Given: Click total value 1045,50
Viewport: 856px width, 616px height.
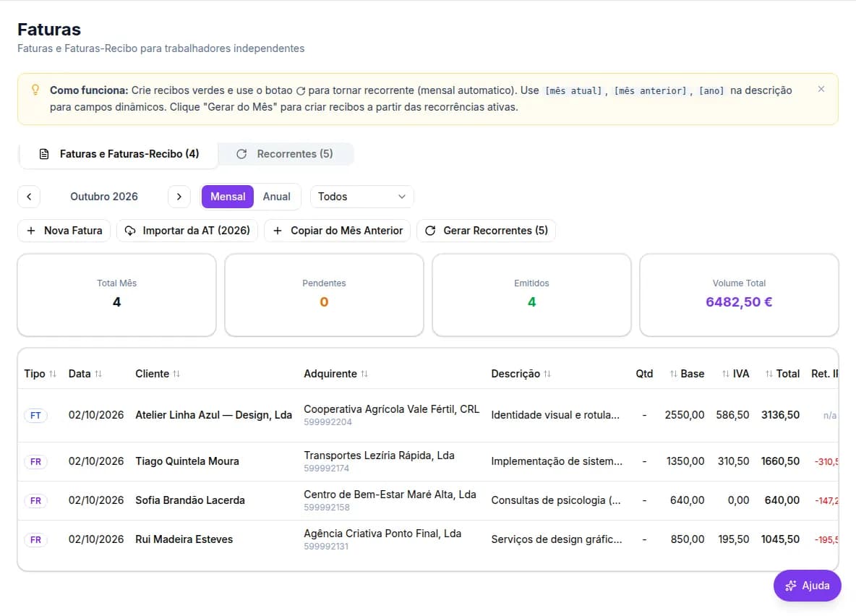Looking at the screenshot, I should 780,539.
